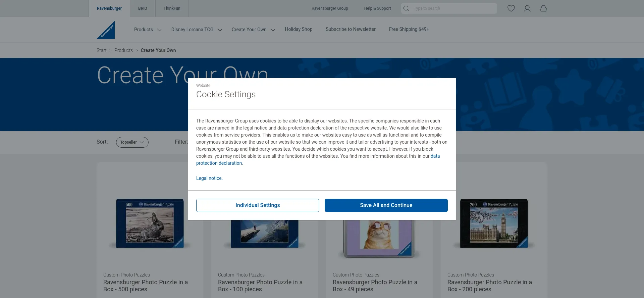Viewport: 644px width, 298px height.
Task: Switch to the Ravensburger brand tab
Action: point(109,8)
